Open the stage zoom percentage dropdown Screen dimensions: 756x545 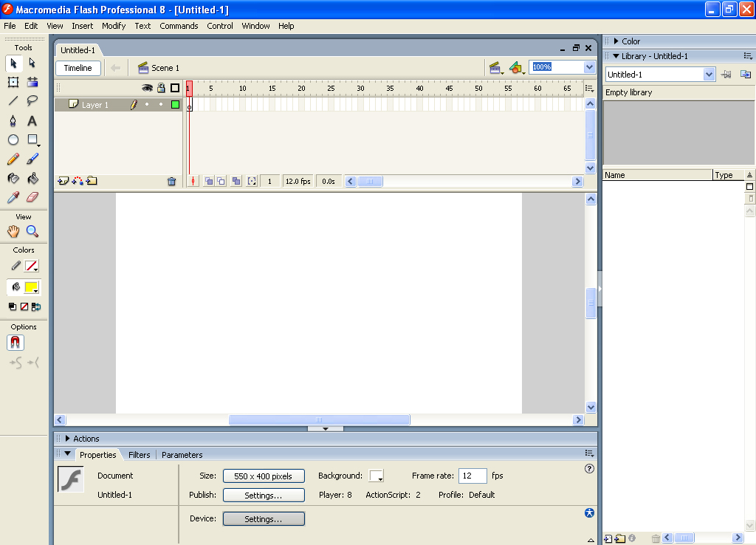589,67
